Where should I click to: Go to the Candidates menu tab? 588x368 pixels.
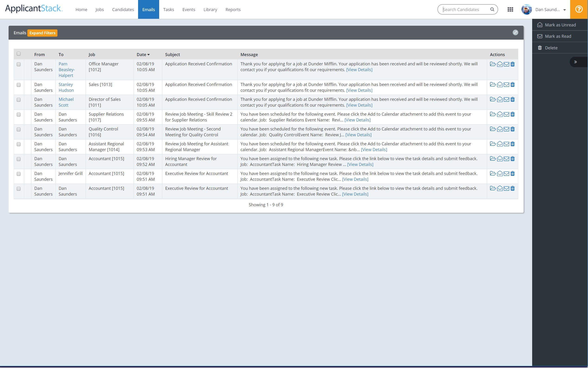click(x=123, y=10)
